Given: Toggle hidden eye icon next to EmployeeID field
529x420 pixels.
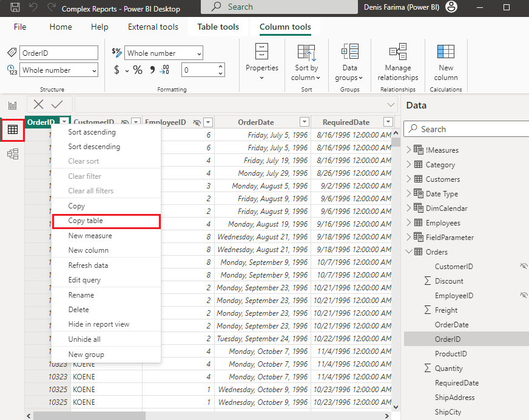Looking at the screenshot, I should point(524,296).
